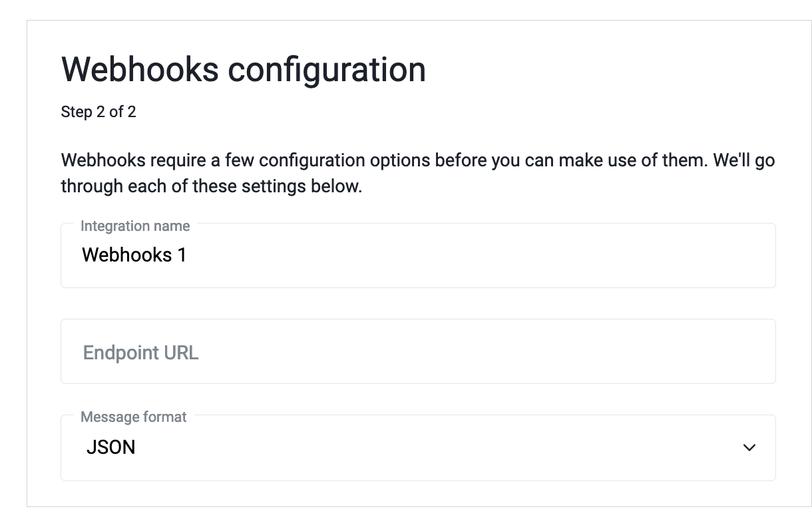Click the word 'Webhooks' in the page title
The width and height of the screenshot is (812, 527).
[139, 70]
